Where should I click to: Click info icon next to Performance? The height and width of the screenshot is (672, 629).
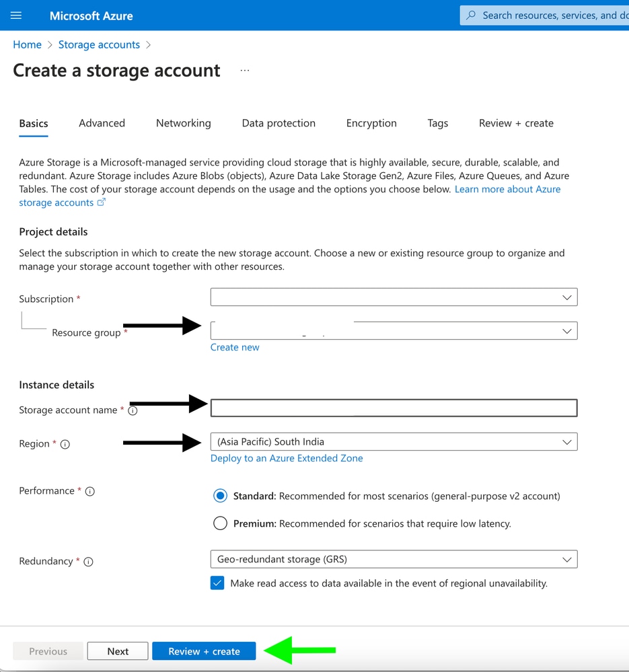pos(90,491)
